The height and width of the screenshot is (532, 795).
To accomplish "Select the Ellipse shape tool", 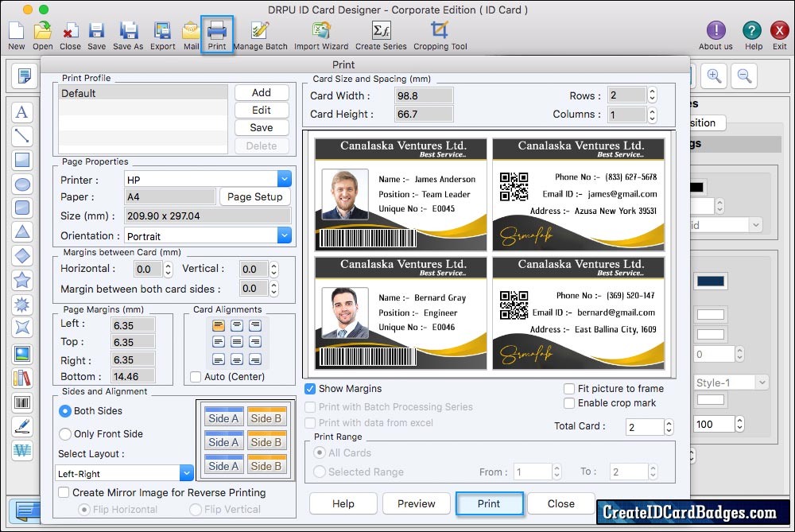I will pos(21,184).
